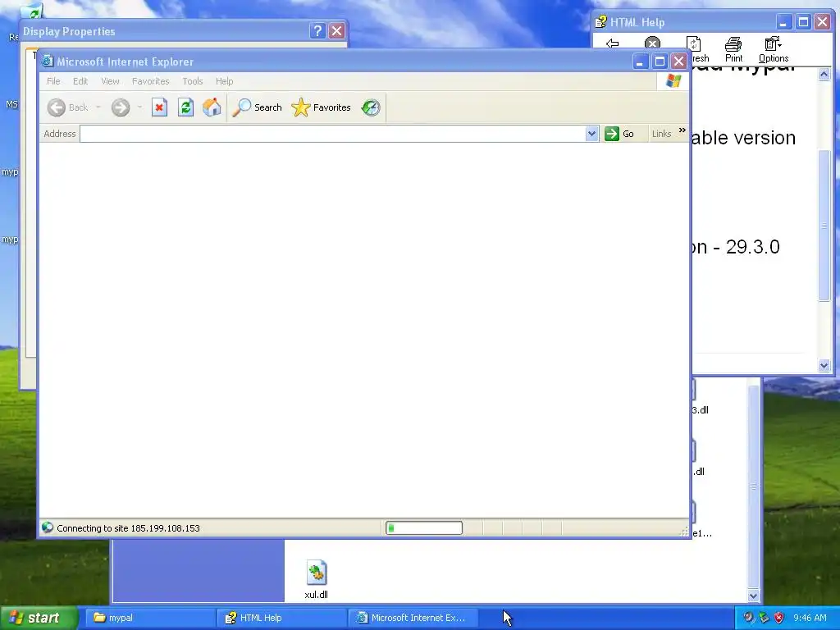Click the HTML Help scrollbar down arrow
Viewport: 840px width, 630px height.
[x=824, y=365]
